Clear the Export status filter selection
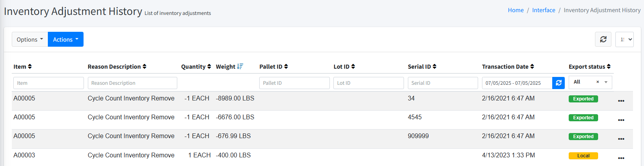This screenshot has width=644, height=166. (597, 82)
